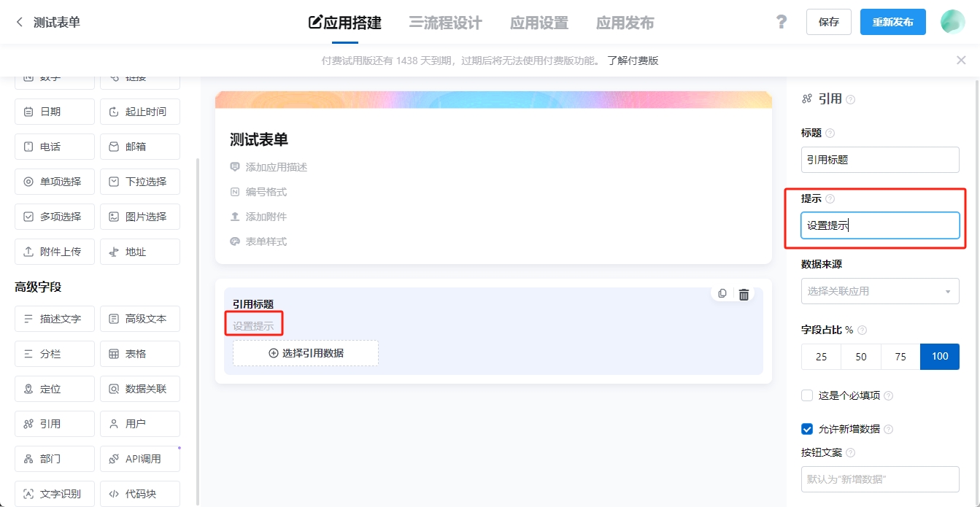Open the 选择关联应用 data source dropdown
980x507 pixels.
(879, 291)
